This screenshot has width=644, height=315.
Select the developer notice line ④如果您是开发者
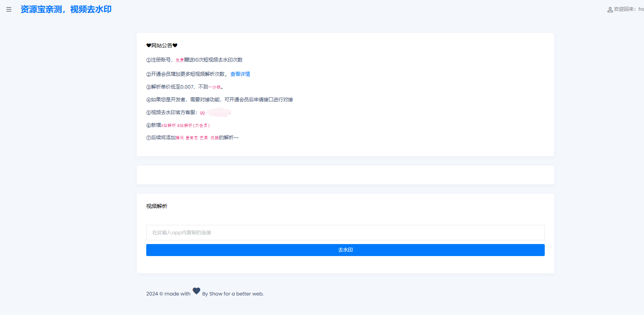(220, 99)
